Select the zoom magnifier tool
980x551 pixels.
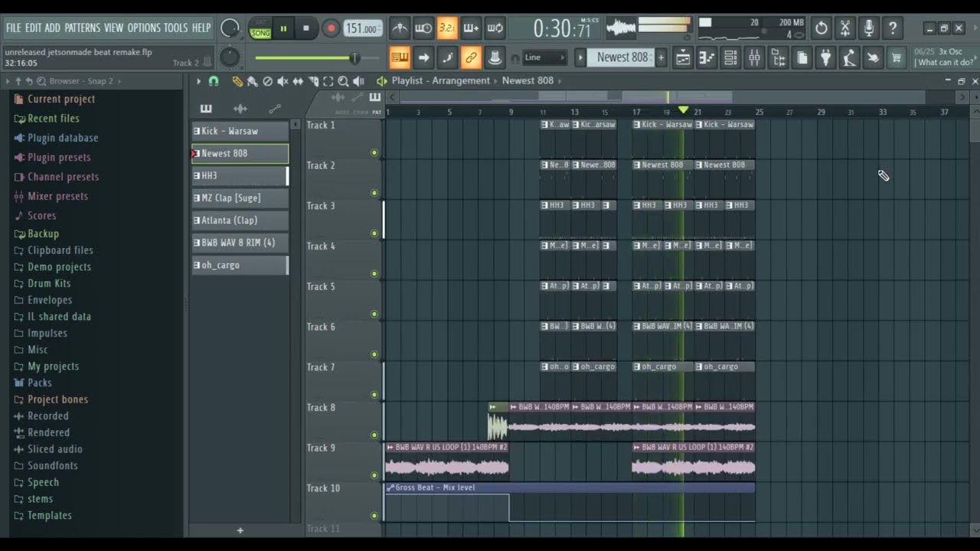pyautogui.click(x=343, y=81)
